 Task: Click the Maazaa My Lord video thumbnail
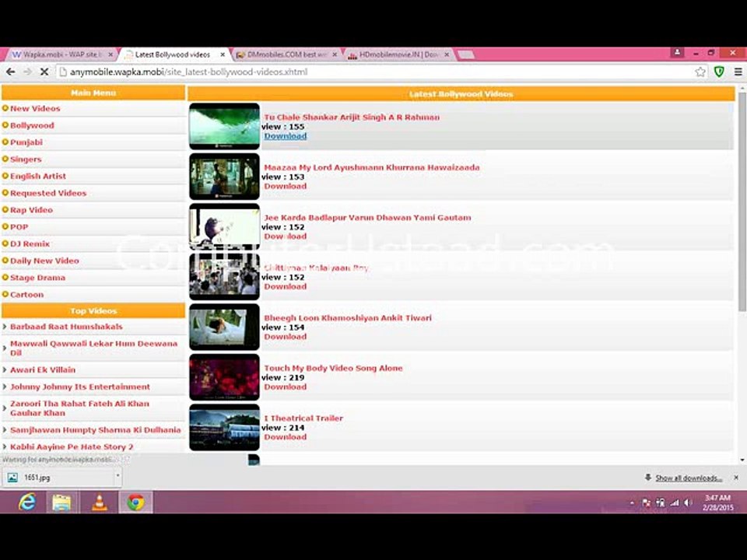224,177
